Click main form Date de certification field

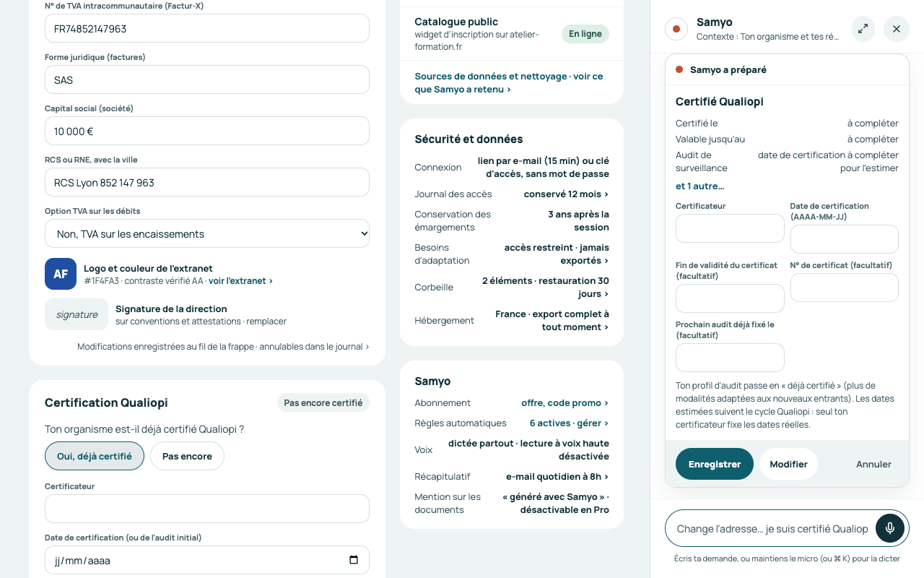pos(207,560)
